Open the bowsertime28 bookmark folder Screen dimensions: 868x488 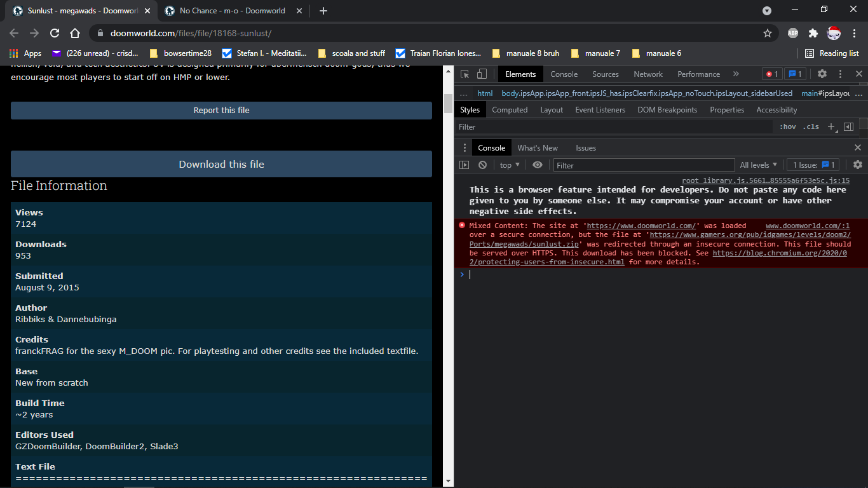click(x=180, y=53)
